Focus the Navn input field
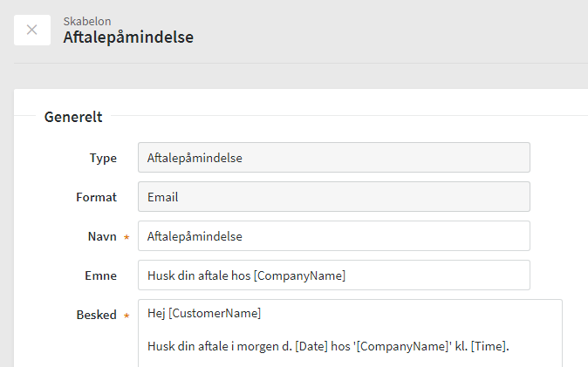This screenshot has width=588, height=367. pyautogui.click(x=333, y=236)
